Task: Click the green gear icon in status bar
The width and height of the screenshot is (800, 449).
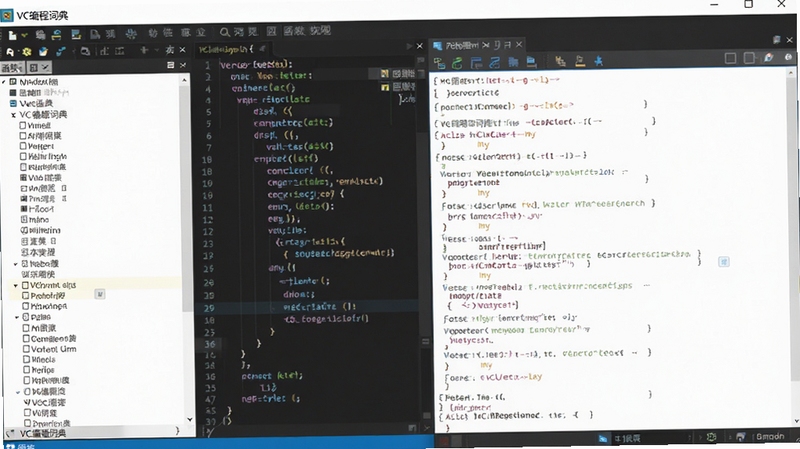Action: click(711, 437)
